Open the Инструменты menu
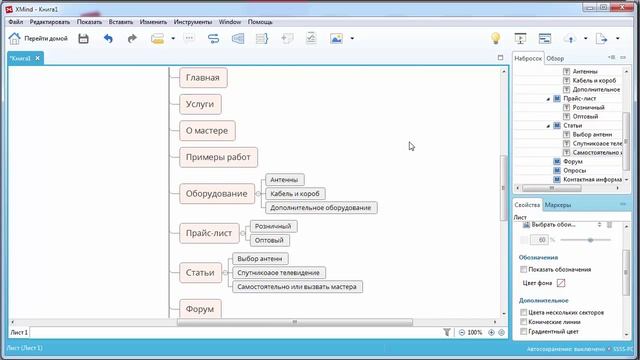Screen dimensions: 640x360 (193, 22)
